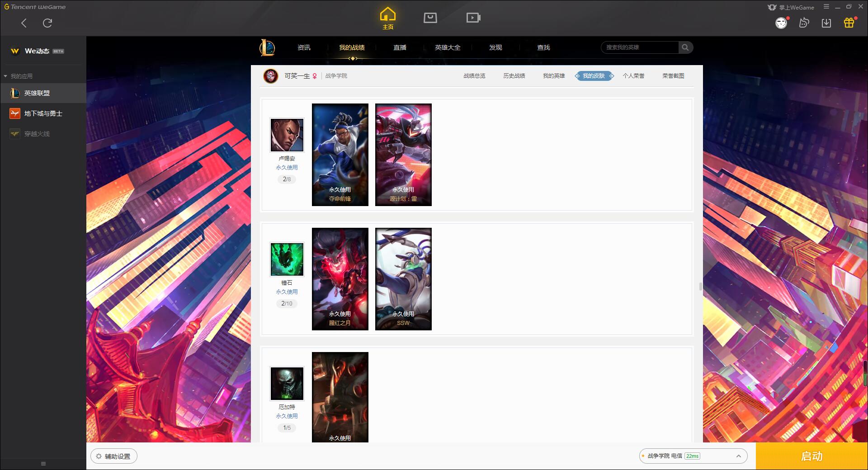Viewport: 868px width, 470px height.
Task: Open the hamburger main menu icon
Action: [826, 7]
